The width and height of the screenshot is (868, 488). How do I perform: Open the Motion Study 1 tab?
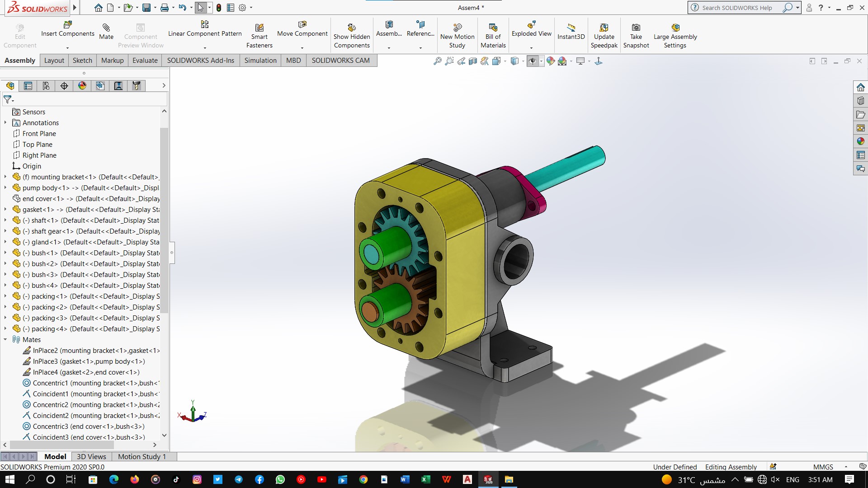click(x=142, y=457)
